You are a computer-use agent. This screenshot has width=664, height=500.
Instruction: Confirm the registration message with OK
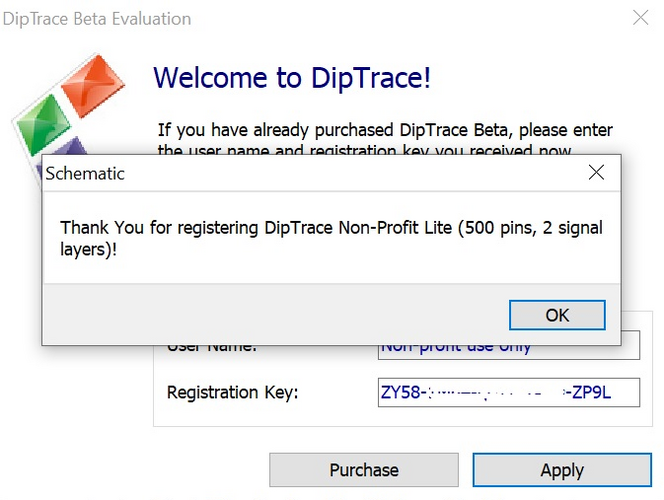click(557, 315)
